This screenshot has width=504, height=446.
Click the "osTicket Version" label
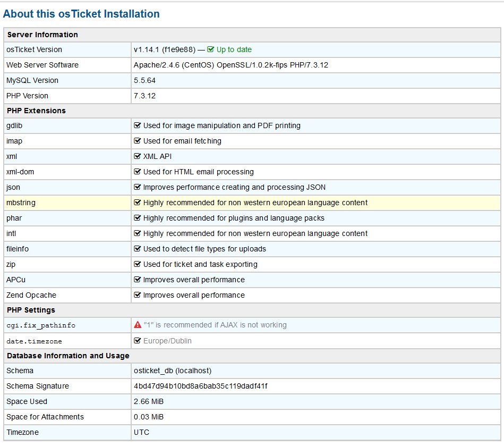pos(34,49)
